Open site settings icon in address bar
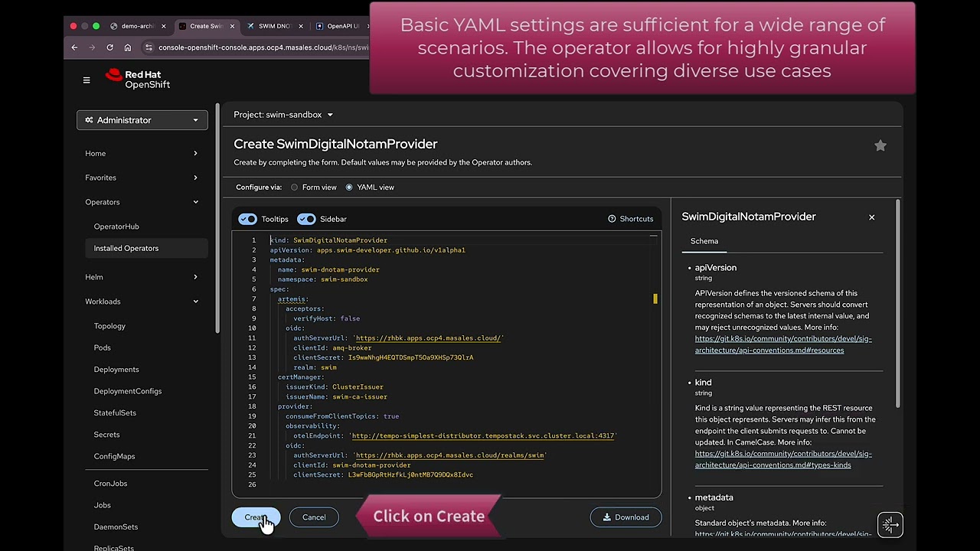The width and height of the screenshot is (980, 551). tap(149, 47)
